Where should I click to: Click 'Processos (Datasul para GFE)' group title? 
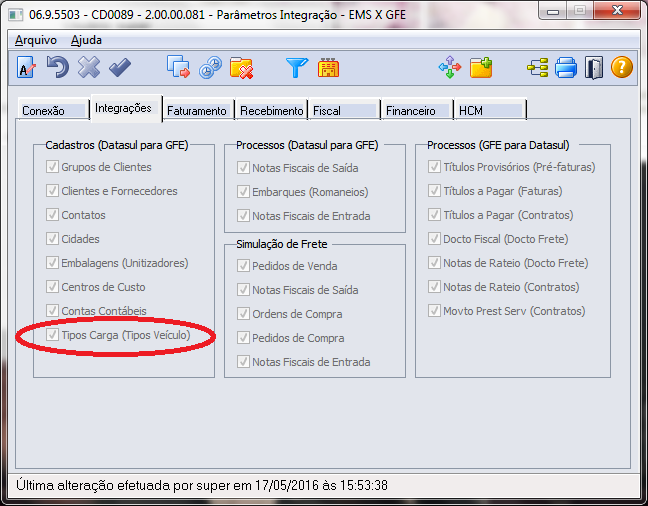pos(307,145)
